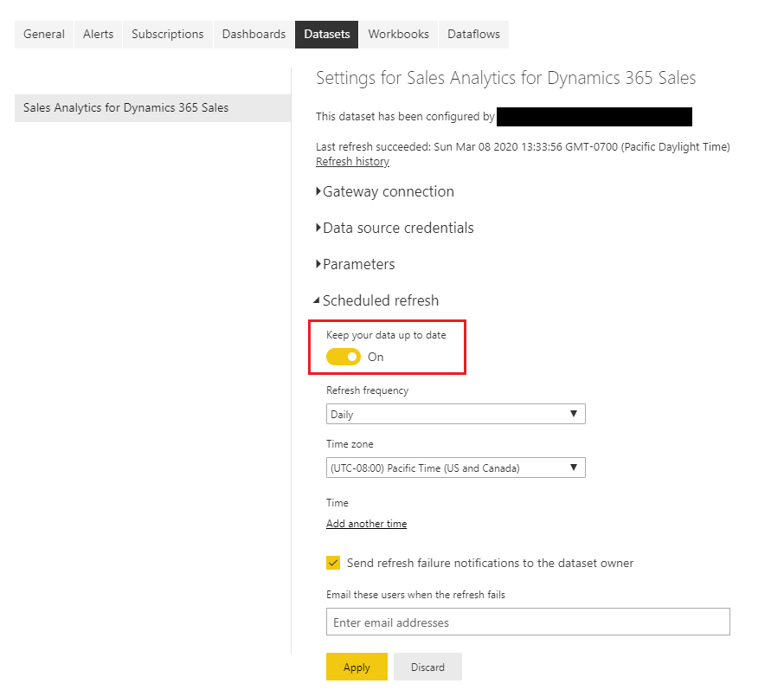Click Add another time link
Image resolution: width=784 pixels, height=690 pixels.
coord(367,524)
